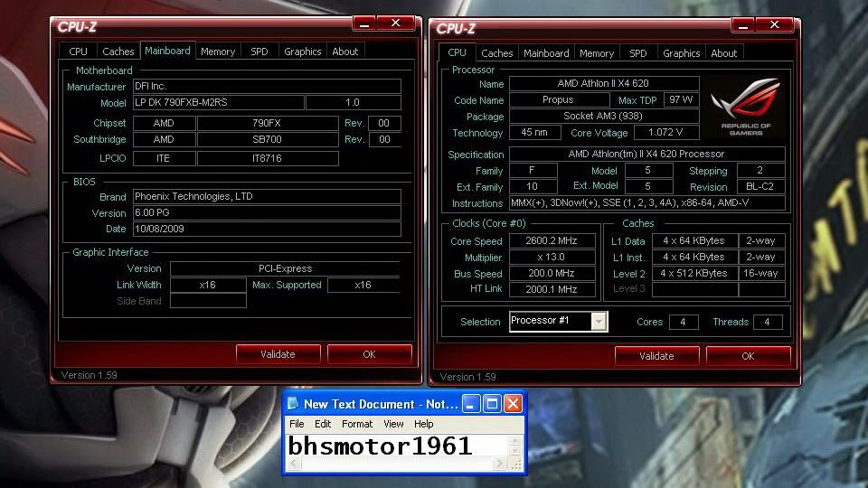Open Caches tab in left CPU-Z window
Image resolution: width=868 pixels, height=488 pixels.
pos(118,52)
